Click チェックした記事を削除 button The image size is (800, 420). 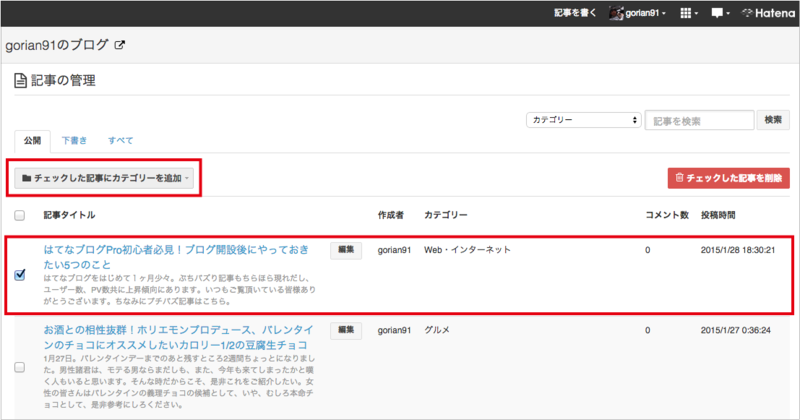729,178
